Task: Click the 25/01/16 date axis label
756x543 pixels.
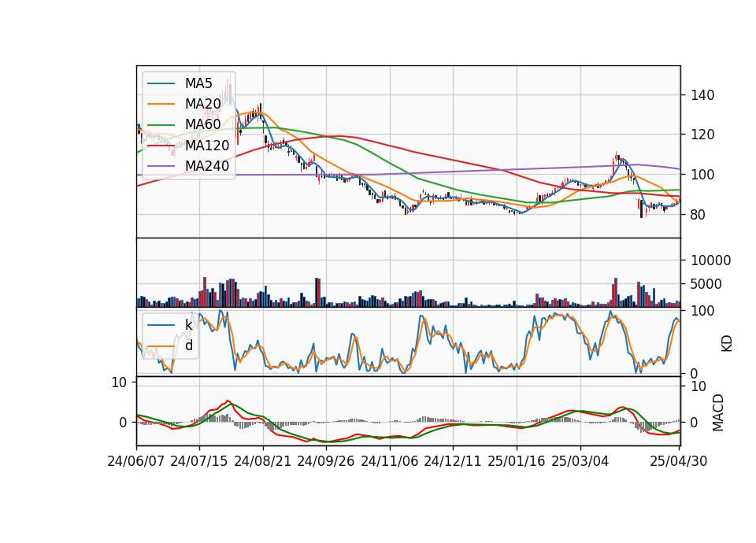Action: tap(517, 461)
